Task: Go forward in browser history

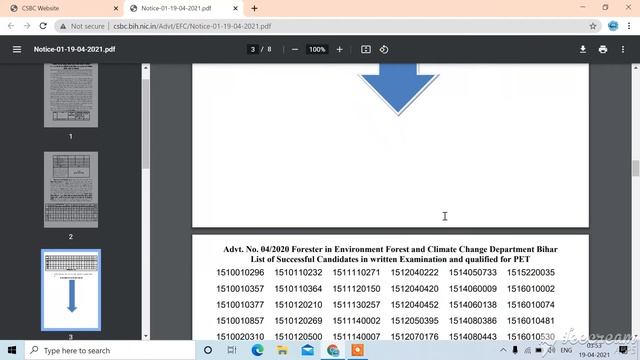Action: 27,26
